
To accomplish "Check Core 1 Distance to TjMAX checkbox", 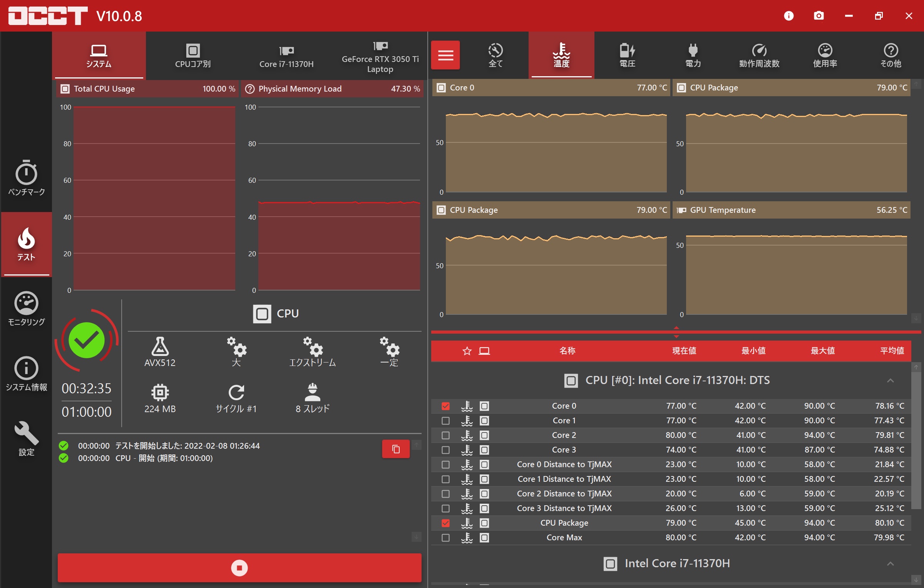I will click(445, 479).
